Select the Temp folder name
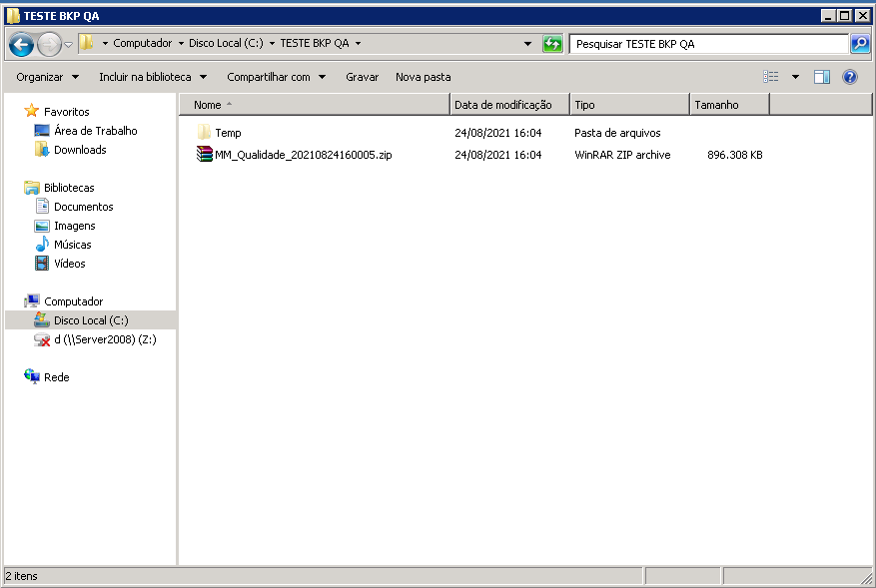Viewport: 876px width, 588px height. coord(228,133)
